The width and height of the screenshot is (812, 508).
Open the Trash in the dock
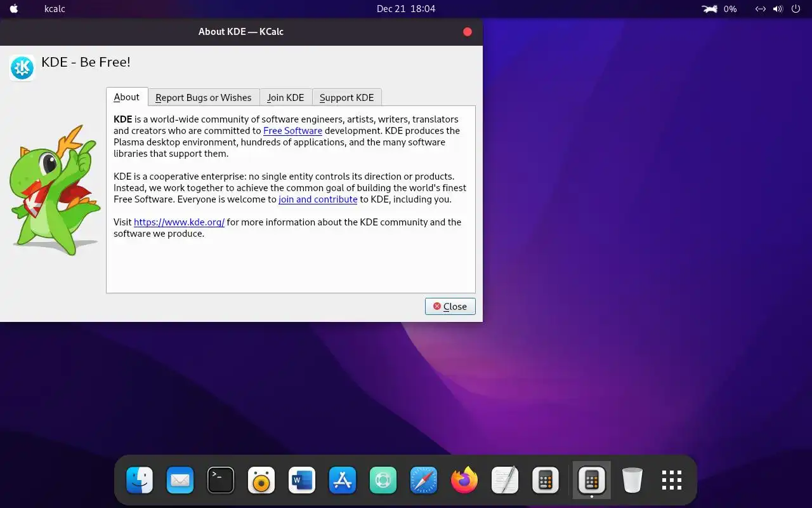click(632, 481)
